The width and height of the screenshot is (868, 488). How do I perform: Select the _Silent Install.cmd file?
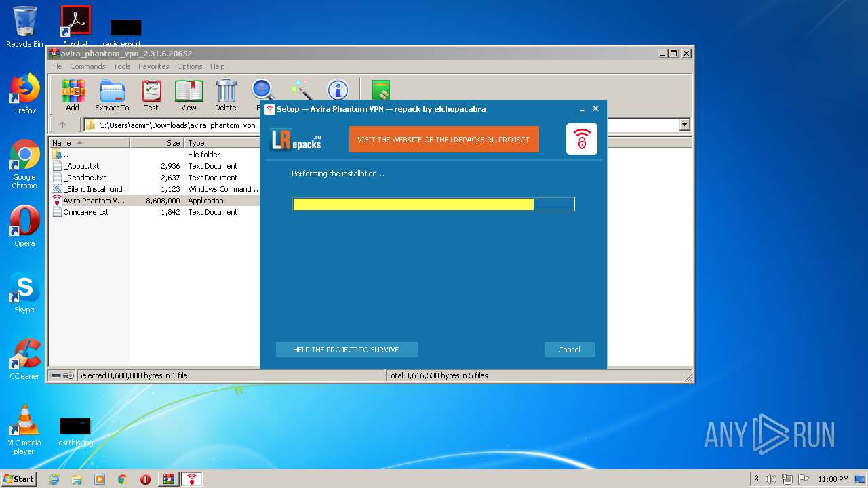[x=155, y=189]
